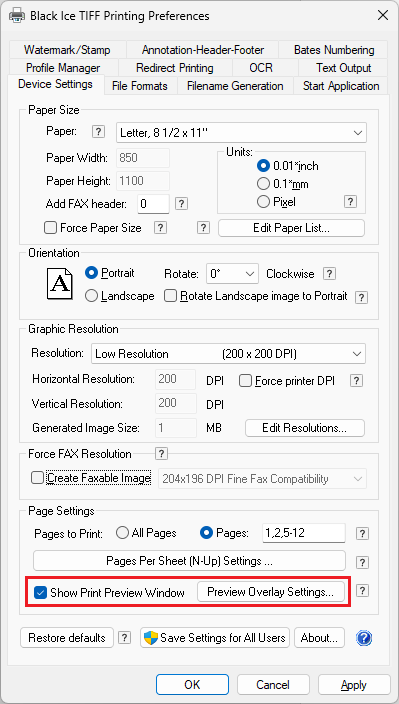
Task: Click the Paper Width field
Action: pyautogui.click(x=143, y=158)
